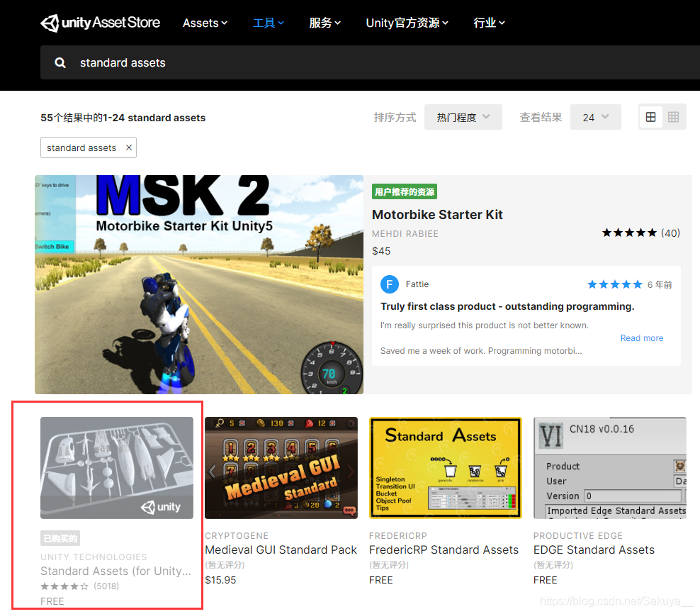Open the 行业 menu
The image size is (700, 614).
tap(490, 23)
